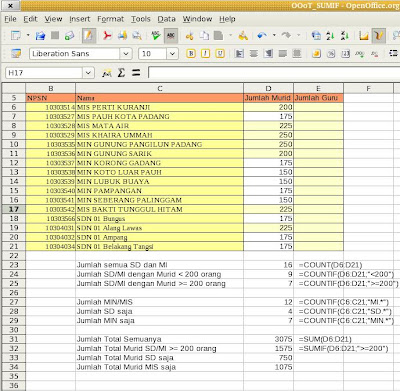
Task: Select the "Jumlah Murid" header cell
Action: (x=268, y=98)
